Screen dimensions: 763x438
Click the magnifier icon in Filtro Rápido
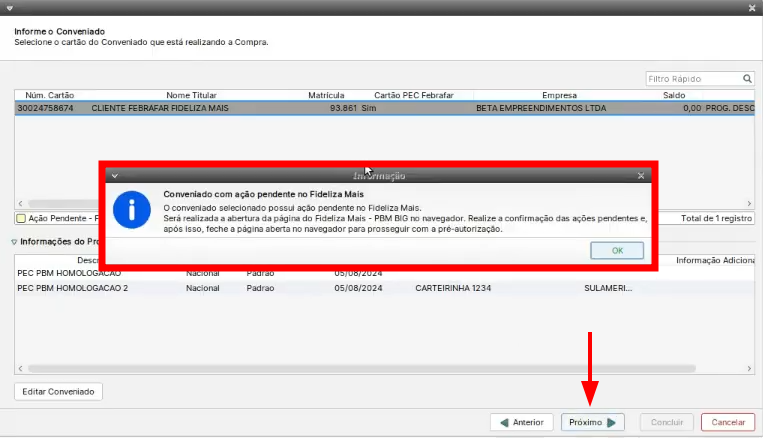click(x=747, y=78)
